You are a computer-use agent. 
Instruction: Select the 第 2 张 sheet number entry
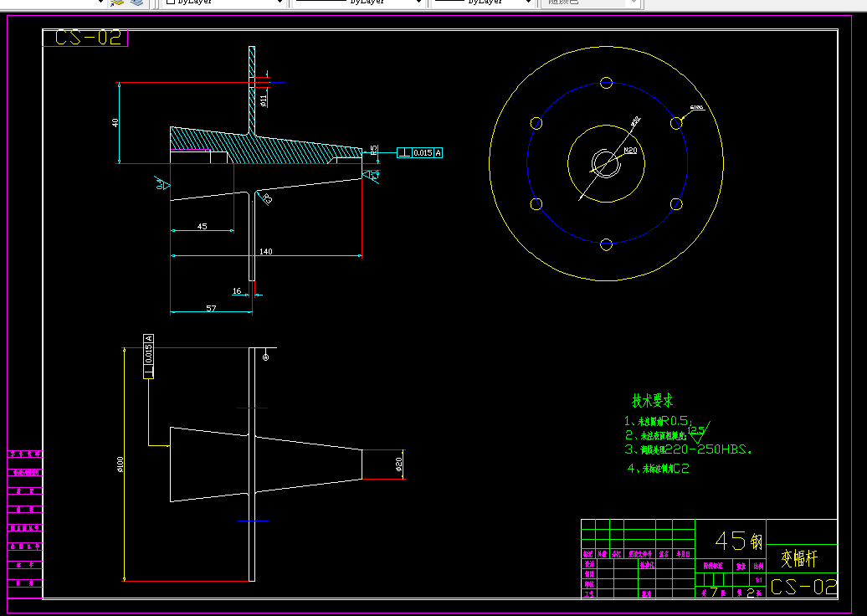(x=751, y=593)
